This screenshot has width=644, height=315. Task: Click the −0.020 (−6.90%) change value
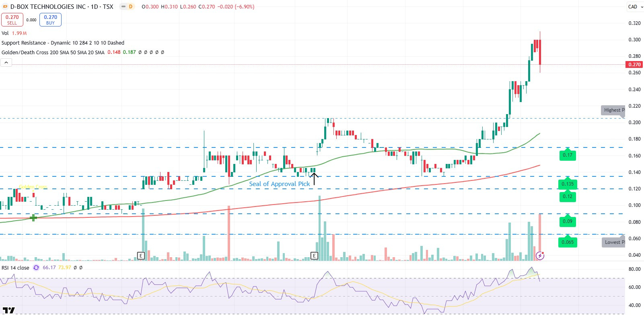[236, 7]
